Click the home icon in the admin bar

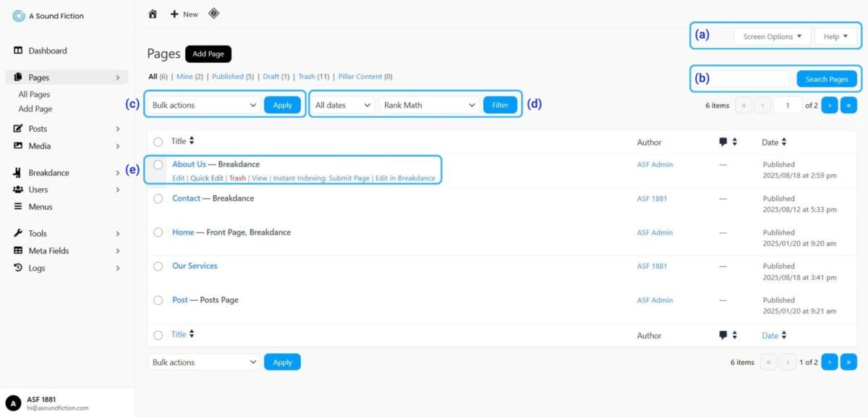[x=152, y=13]
